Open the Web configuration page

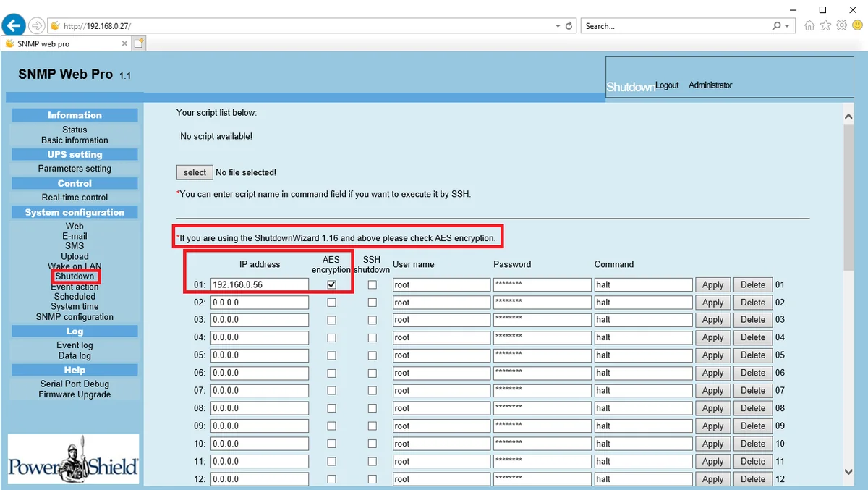[75, 226]
